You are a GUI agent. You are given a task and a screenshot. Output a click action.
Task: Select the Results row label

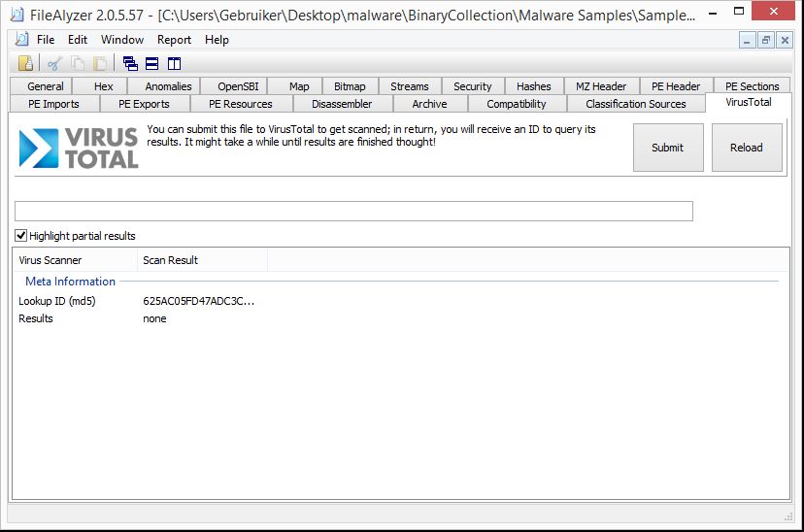pyautogui.click(x=36, y=318)
